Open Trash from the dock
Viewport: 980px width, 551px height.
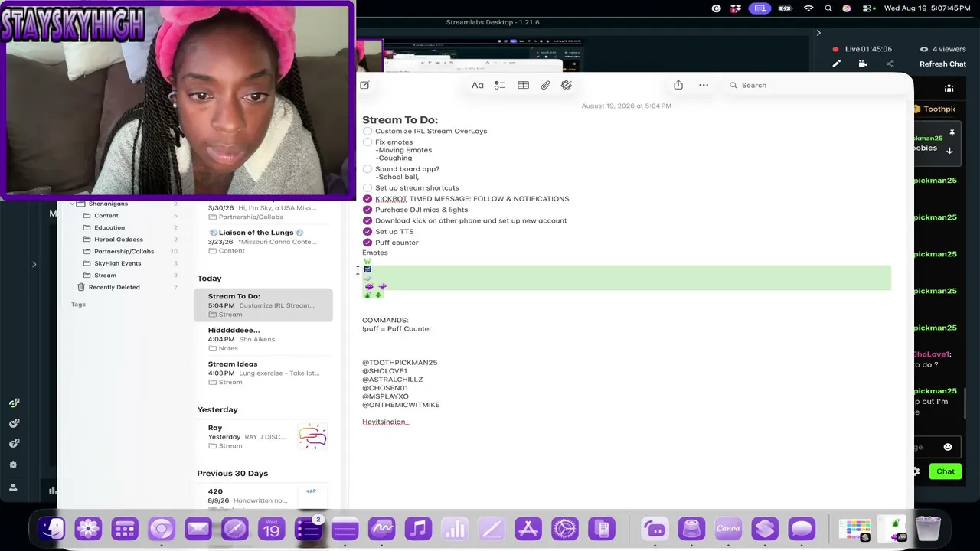click(x=928, y=528)
